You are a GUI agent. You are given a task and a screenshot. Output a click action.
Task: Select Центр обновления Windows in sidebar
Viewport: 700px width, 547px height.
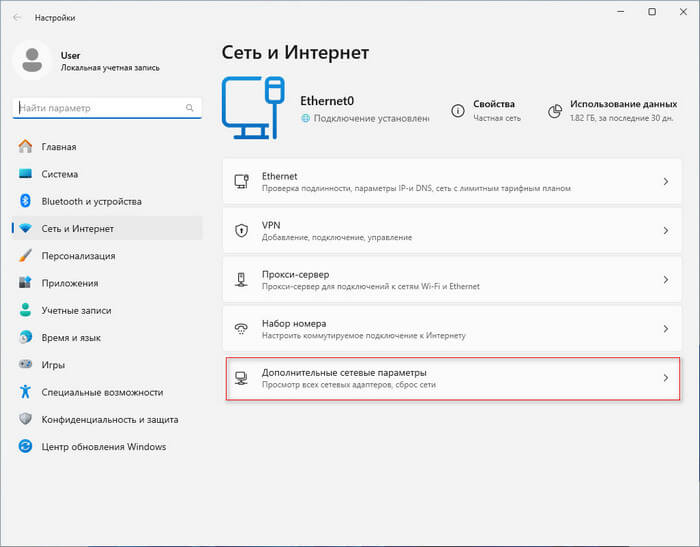103,447
